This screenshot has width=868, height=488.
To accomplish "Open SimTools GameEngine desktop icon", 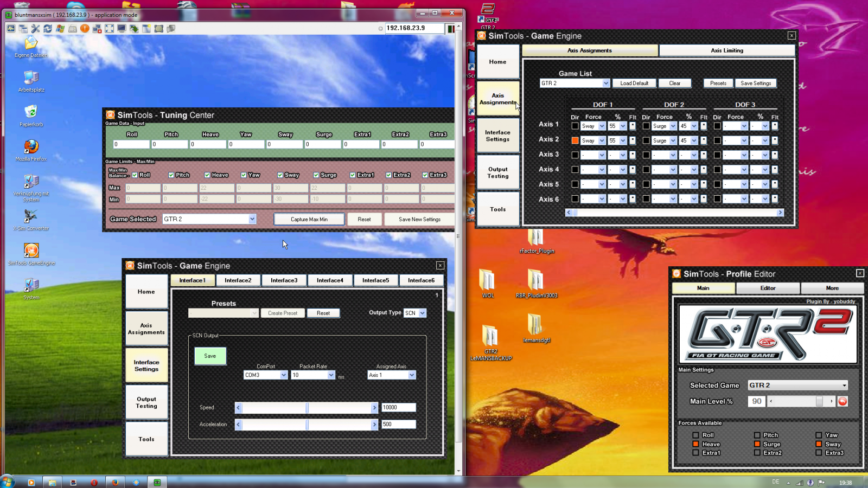I will pyautogui.click(x=31, y=251).
